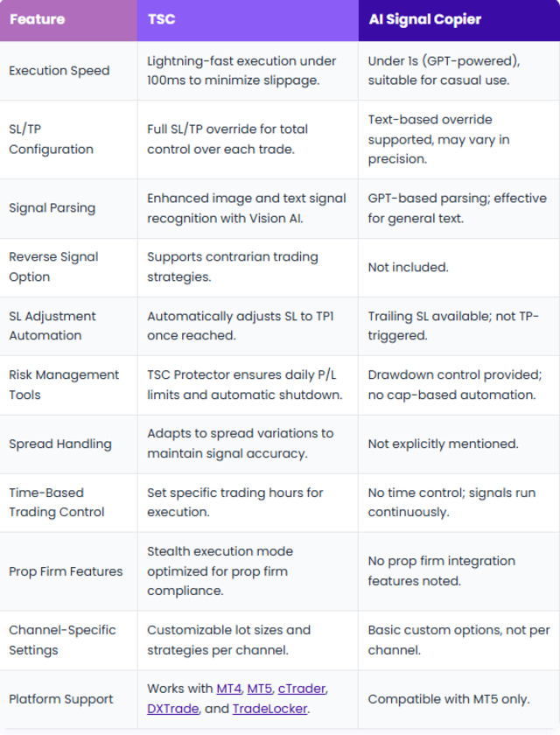Click the Platform Support row label
Viewport: 560px width, 735px height.
click(60, 699)
